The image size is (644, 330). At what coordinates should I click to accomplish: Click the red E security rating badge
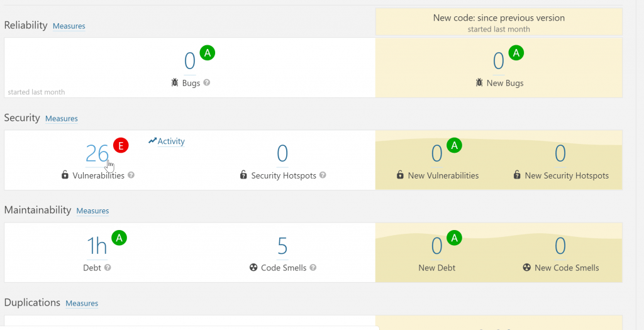(x=121, y=145)
